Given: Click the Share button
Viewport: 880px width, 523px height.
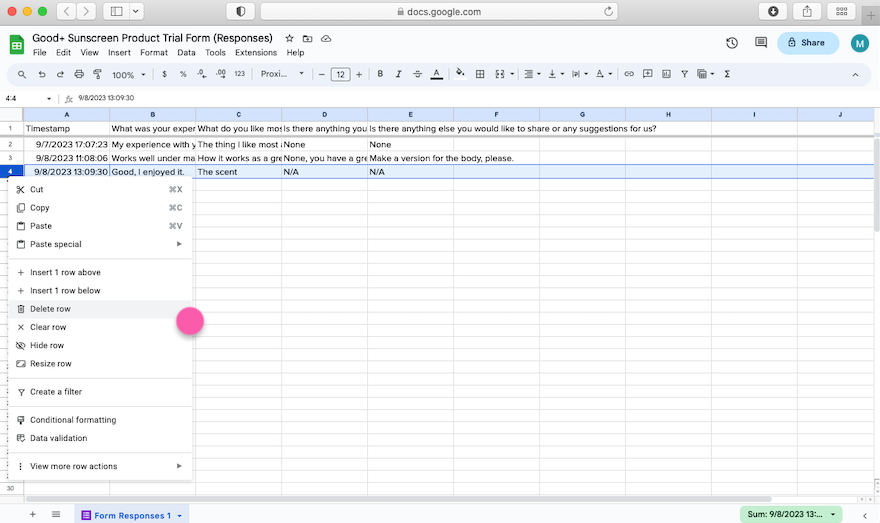Looking at the screenshot, I should [x=807, y=43].
